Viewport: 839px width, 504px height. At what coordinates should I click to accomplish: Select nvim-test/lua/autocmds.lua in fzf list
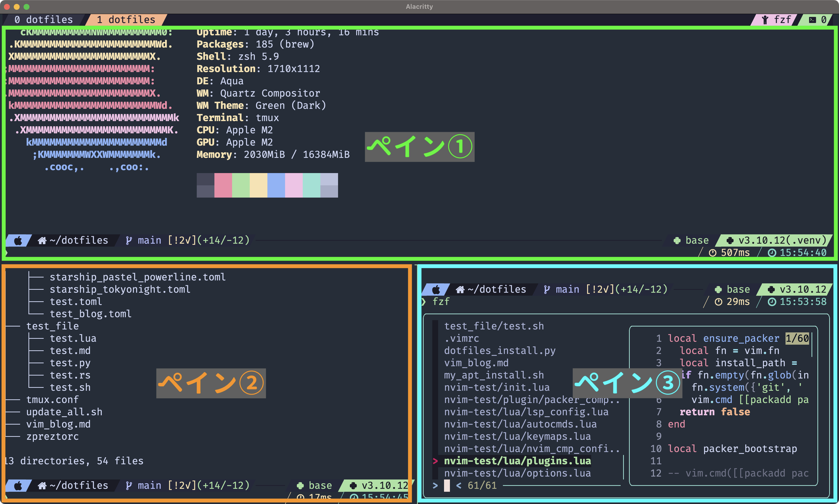[x=520, y=424]
